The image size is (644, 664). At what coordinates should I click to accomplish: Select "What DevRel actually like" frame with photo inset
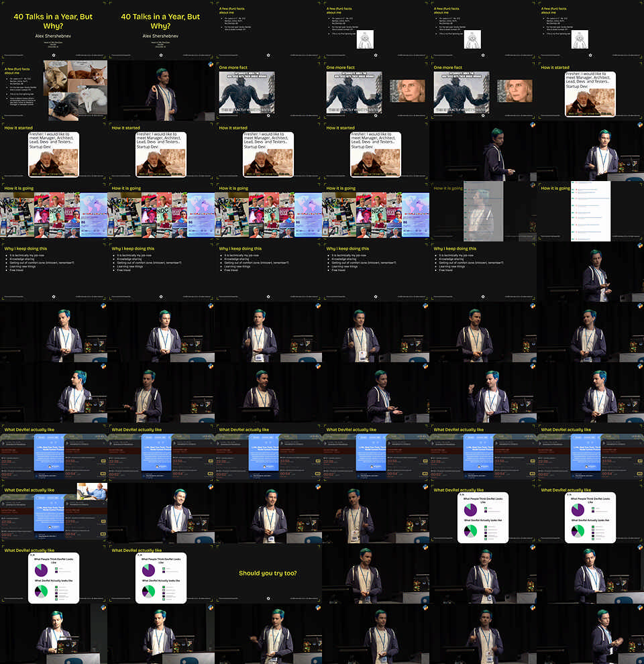[54, 513]
